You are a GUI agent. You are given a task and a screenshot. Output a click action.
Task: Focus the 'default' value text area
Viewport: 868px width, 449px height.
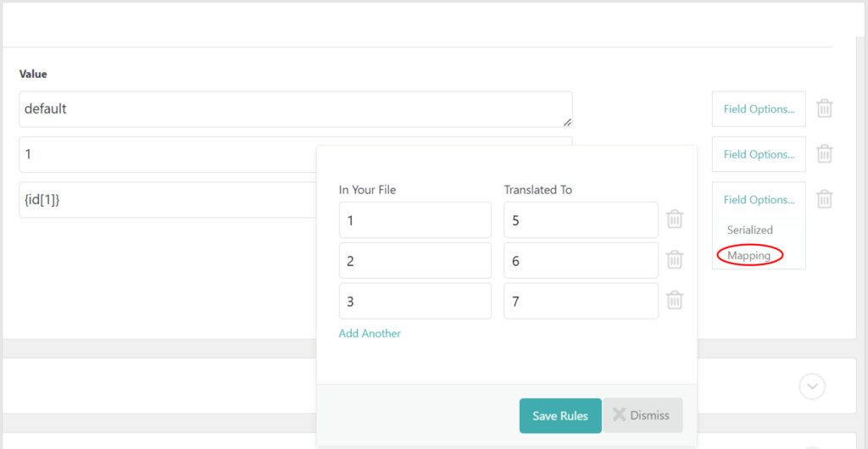click(296, 109)
